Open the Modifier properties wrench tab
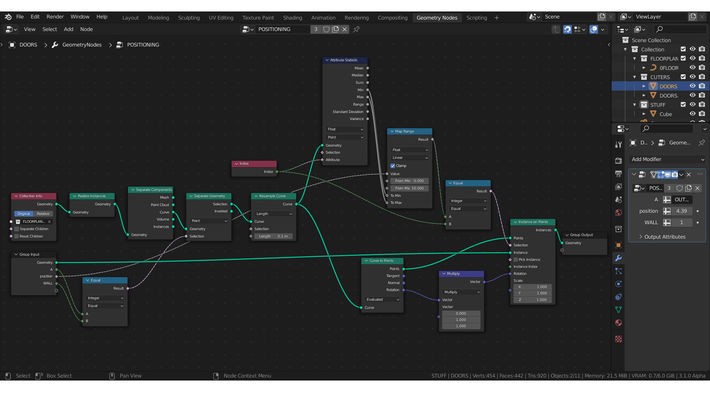The width and height of the screenshot is (710, 399). (618, 258)
